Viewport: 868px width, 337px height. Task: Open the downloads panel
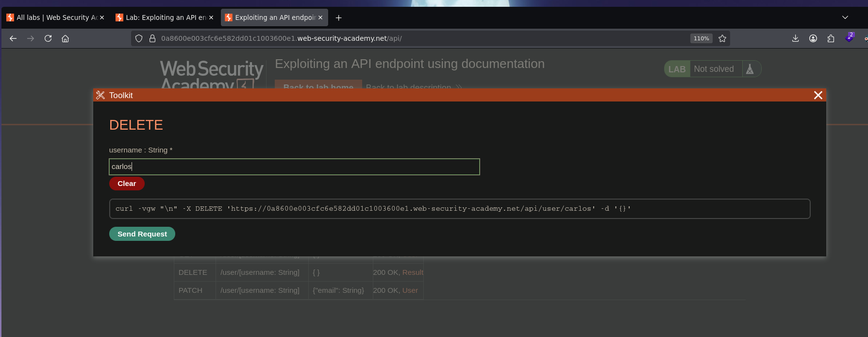795,38
